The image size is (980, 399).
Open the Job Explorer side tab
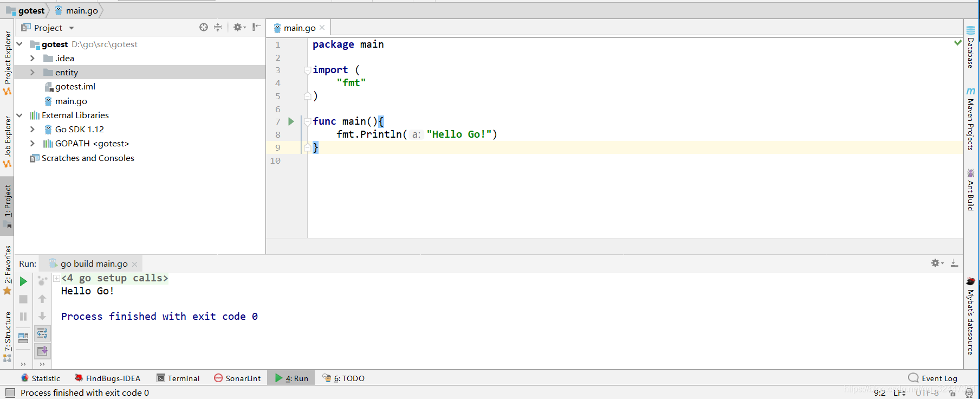(7, 141)
